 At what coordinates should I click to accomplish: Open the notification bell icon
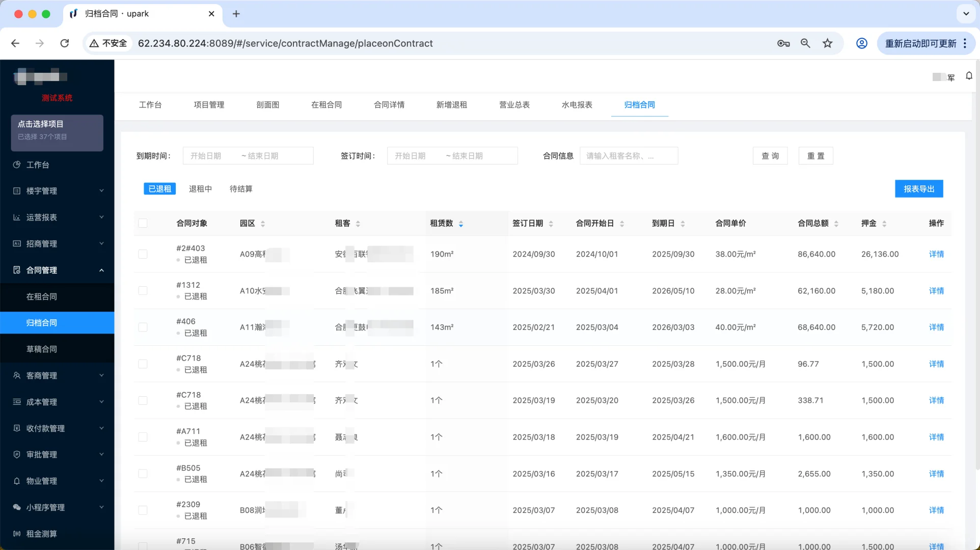click(969, 76)
